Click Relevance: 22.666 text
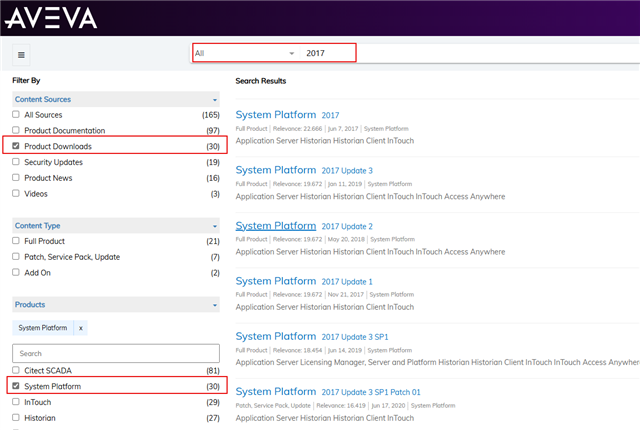 (x=297, y=129)
